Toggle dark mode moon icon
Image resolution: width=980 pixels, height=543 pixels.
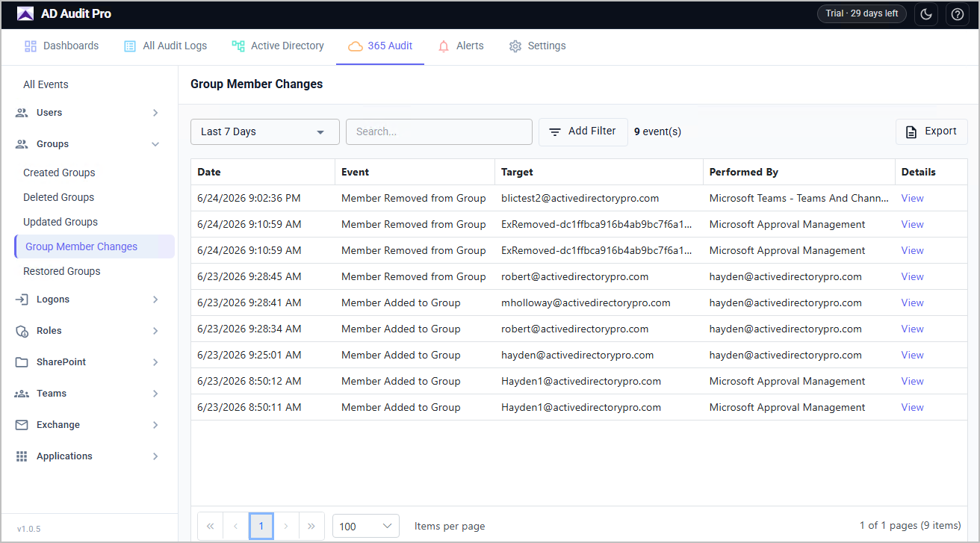click(926, 14)
